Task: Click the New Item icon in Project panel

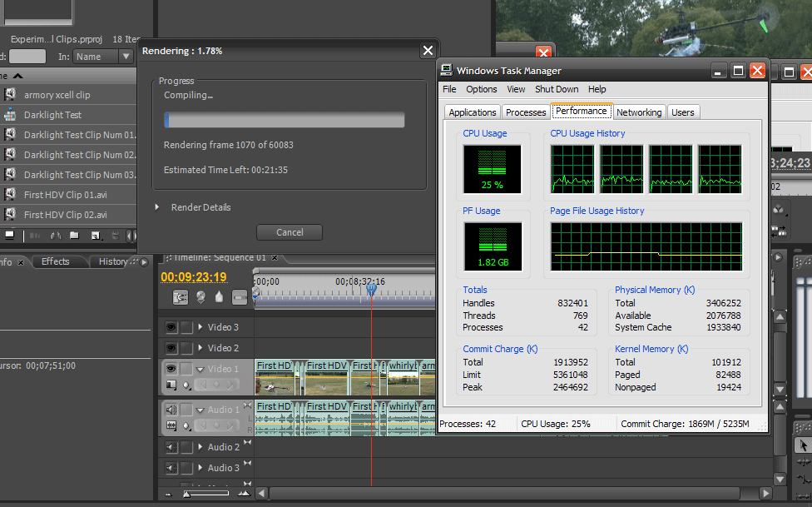Action: [96, 236]
